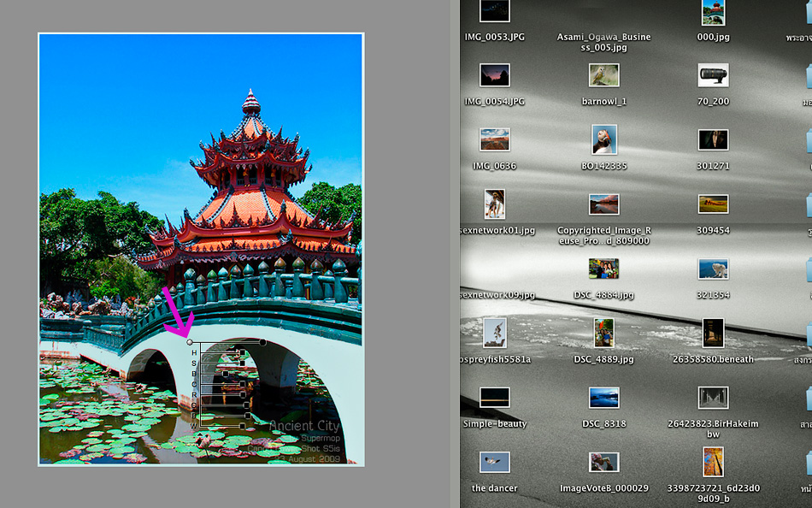Select the IMG_0054.JPG sunset icon
This screenshot has height=508, width=812.
click(495, 75)
